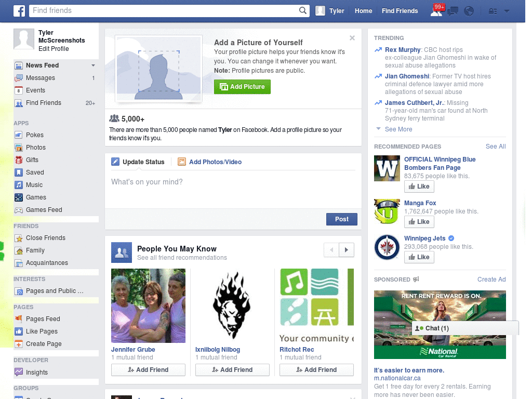Image resolution: width=532 pixels, height=399 pixels.
Task: Click the search magnifier icon
Action: [303, 10]
